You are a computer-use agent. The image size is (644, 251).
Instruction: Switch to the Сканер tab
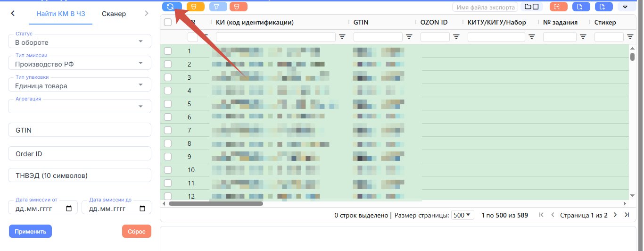(114, 14)
